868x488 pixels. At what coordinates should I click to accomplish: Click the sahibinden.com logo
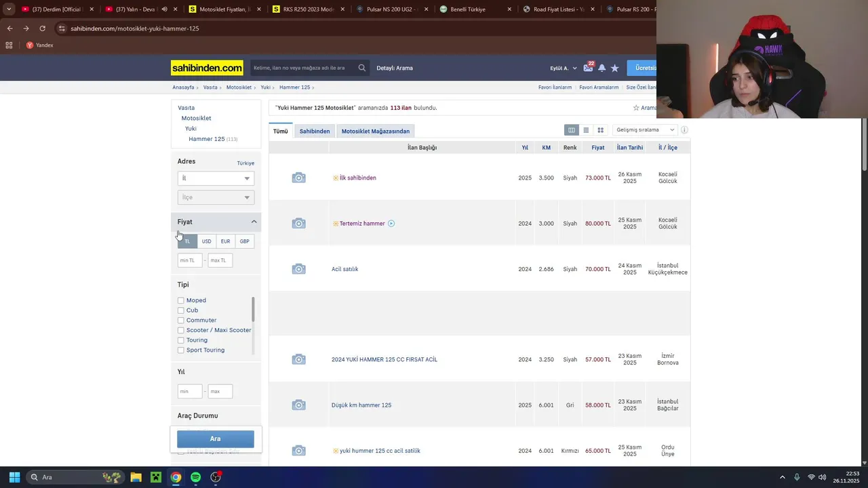point(207,68)
